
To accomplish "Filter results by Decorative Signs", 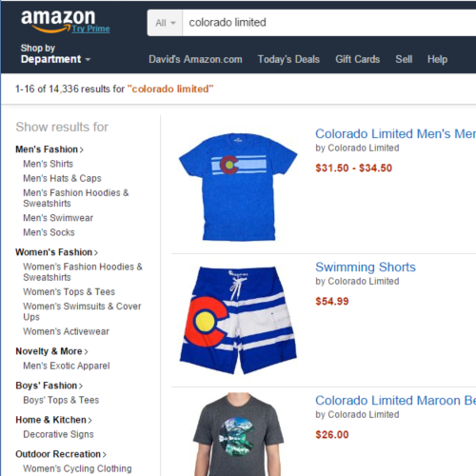I will coord(58,434).
